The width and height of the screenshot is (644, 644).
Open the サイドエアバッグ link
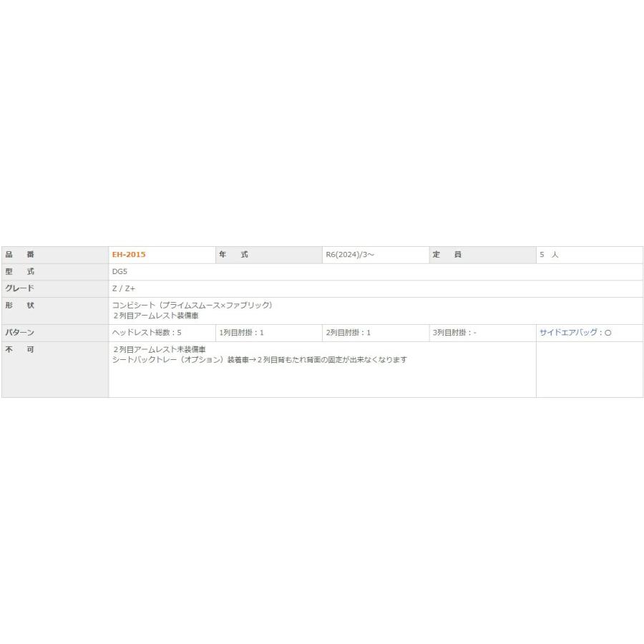tap(570, 333)
